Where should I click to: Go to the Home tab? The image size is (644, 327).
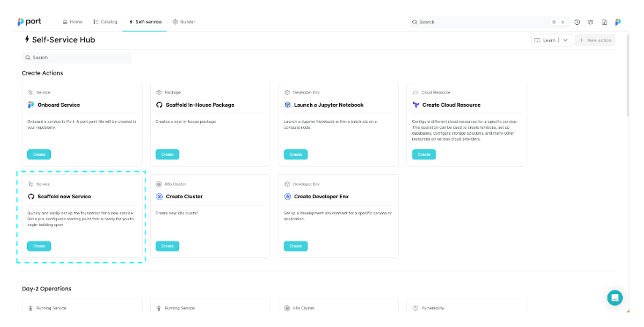click(x=72, y=22)
